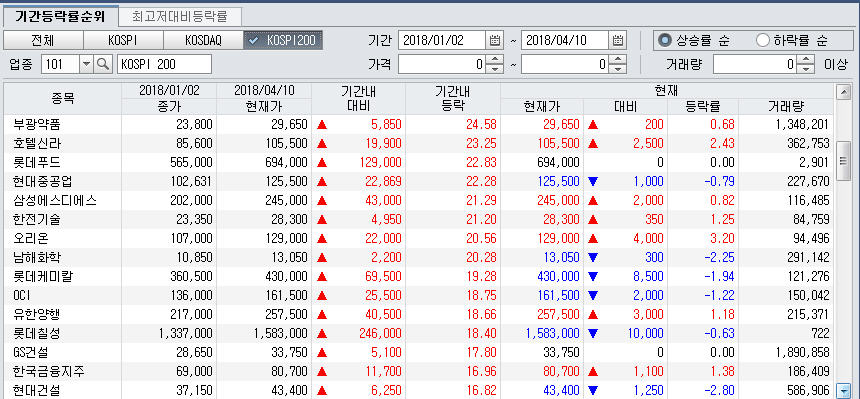
Task: Click the 등락률 column header
Action: click(x=703, y=106)
